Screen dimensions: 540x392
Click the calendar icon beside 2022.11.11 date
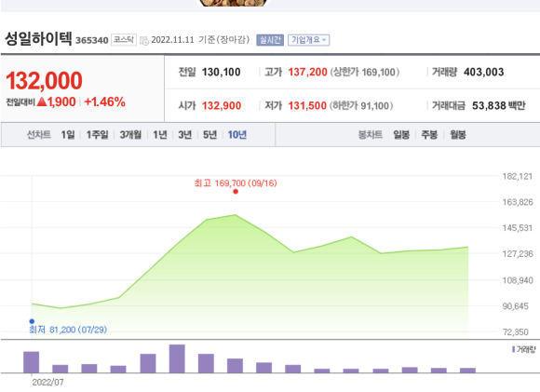tap(144, 41)
